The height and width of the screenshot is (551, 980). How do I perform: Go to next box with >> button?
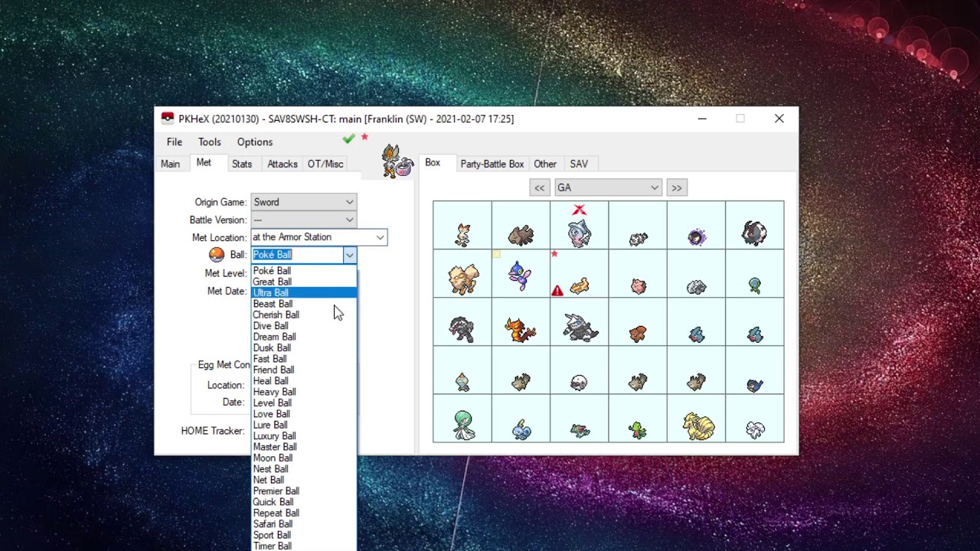coord(677,187)
